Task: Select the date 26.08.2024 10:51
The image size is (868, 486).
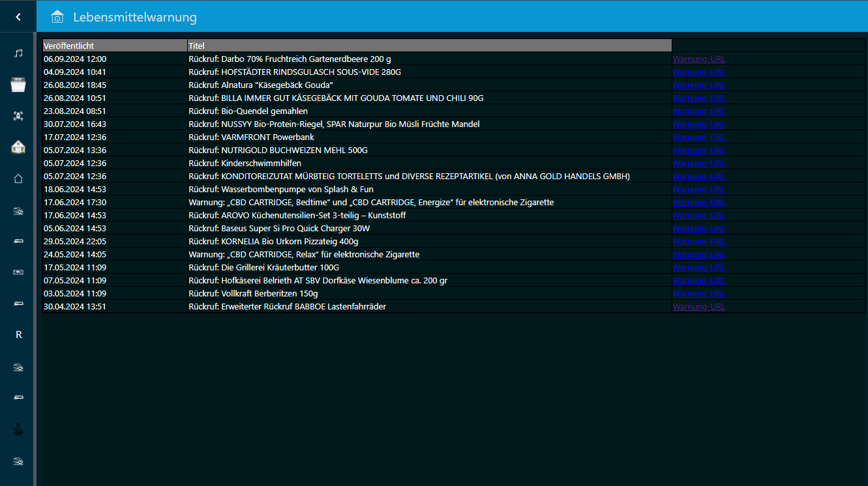Action: coord(75,98)
